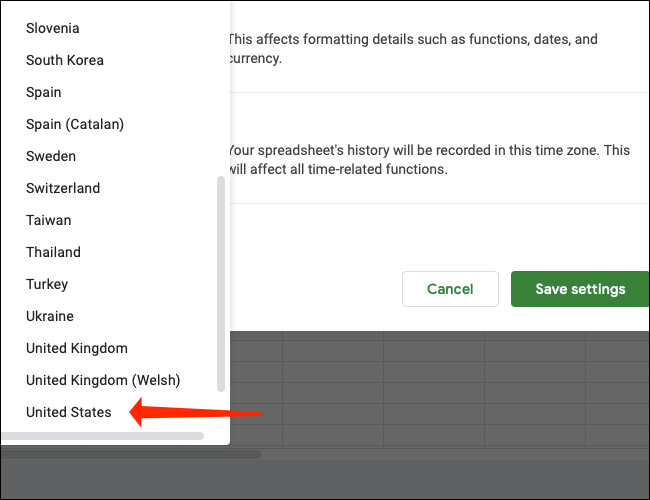Choose Thailand from the country list
650x500 pixels.
click(x=54, y=252)
